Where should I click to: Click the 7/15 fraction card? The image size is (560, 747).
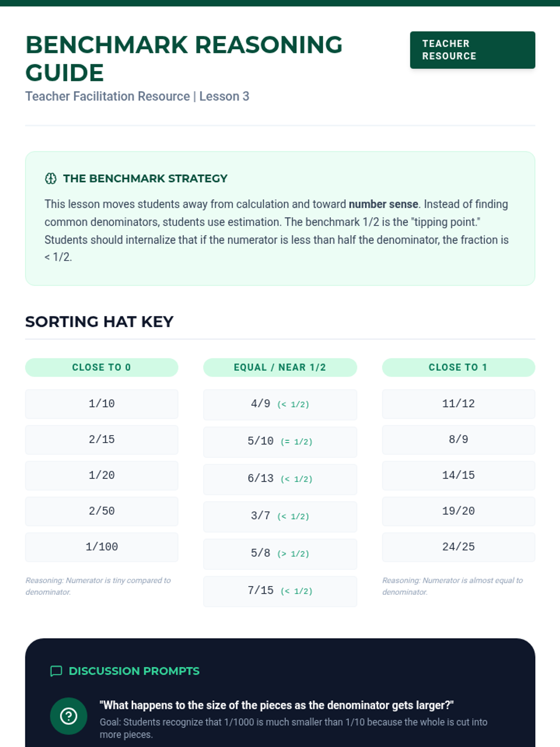(x=280, y=591)
